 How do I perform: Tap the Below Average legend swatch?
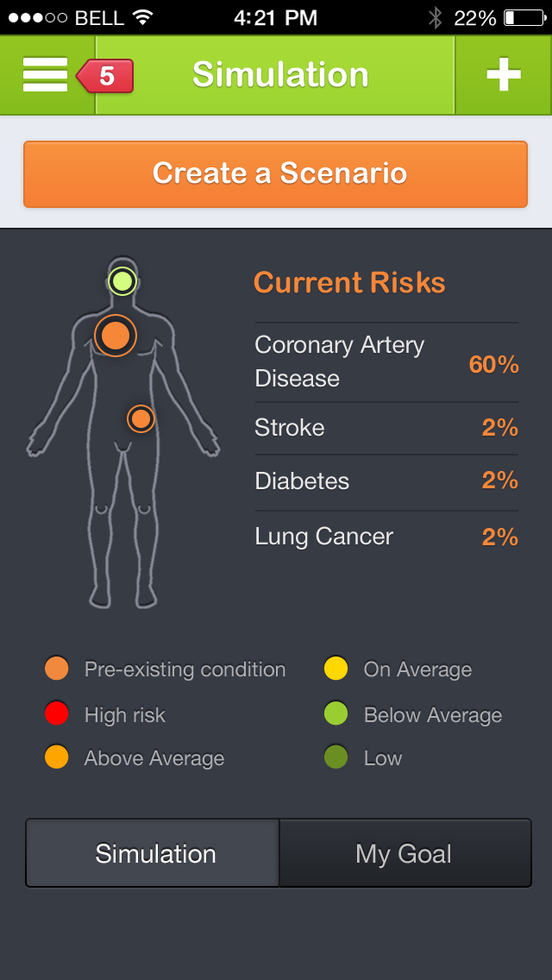click(x=336, y=714)
